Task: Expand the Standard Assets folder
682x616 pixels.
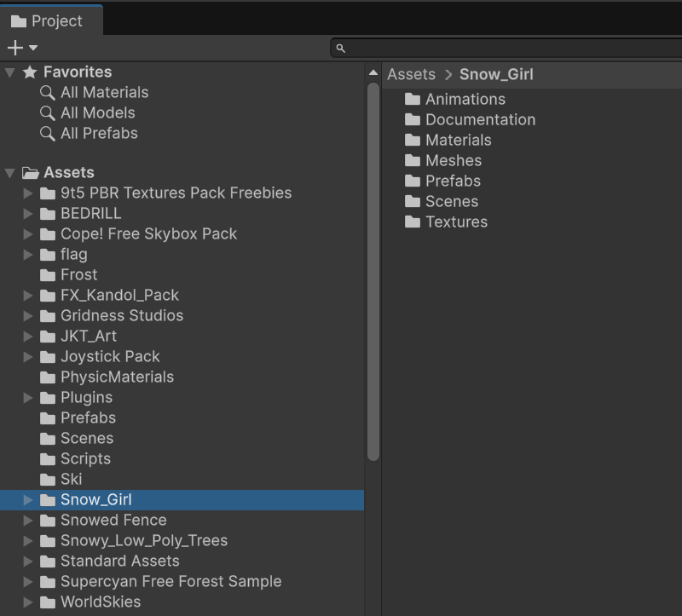Action: (x=28, y=561)
